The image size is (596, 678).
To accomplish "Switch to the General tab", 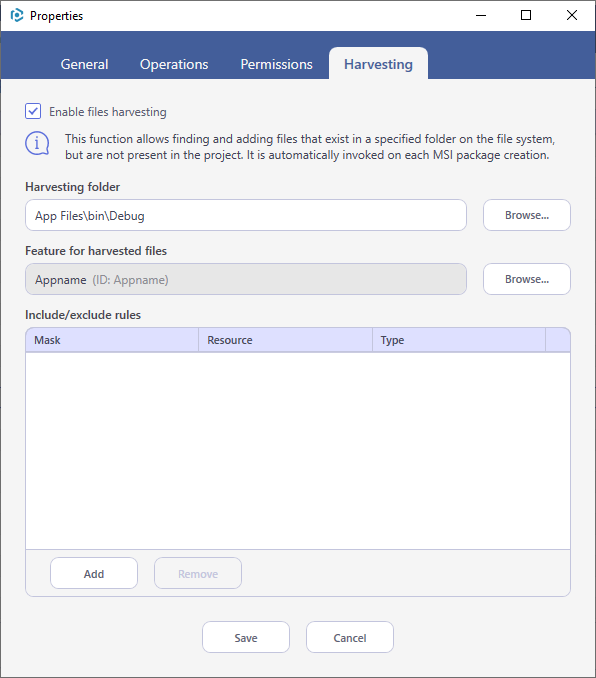I will pyautogui.click(x=84, y=64).
